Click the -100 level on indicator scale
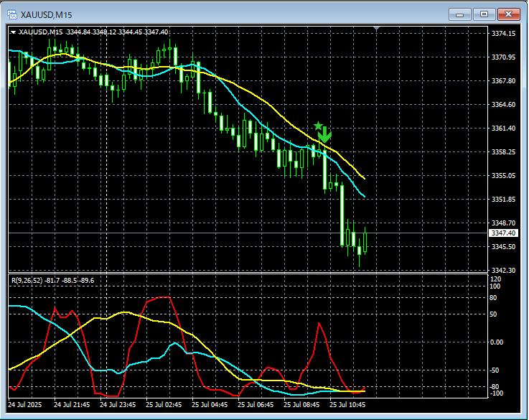Image resolution: width=529 pixels, height=420 pixels. (497, 393)
